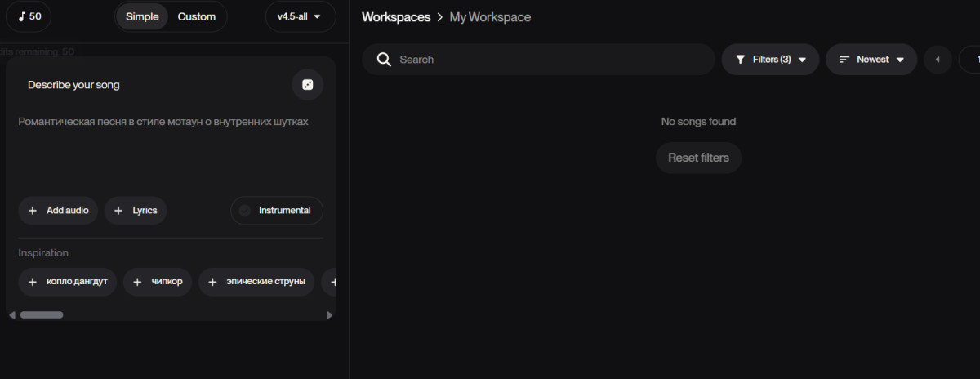
Task: Click the music note credits icon
Action: pos(22,16)
